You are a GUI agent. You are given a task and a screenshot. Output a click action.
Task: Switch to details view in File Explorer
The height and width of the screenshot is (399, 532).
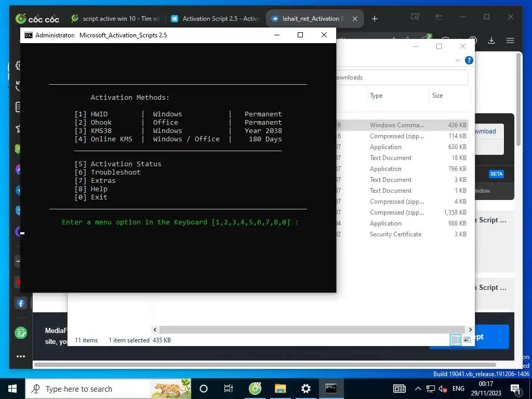[456, 340]
